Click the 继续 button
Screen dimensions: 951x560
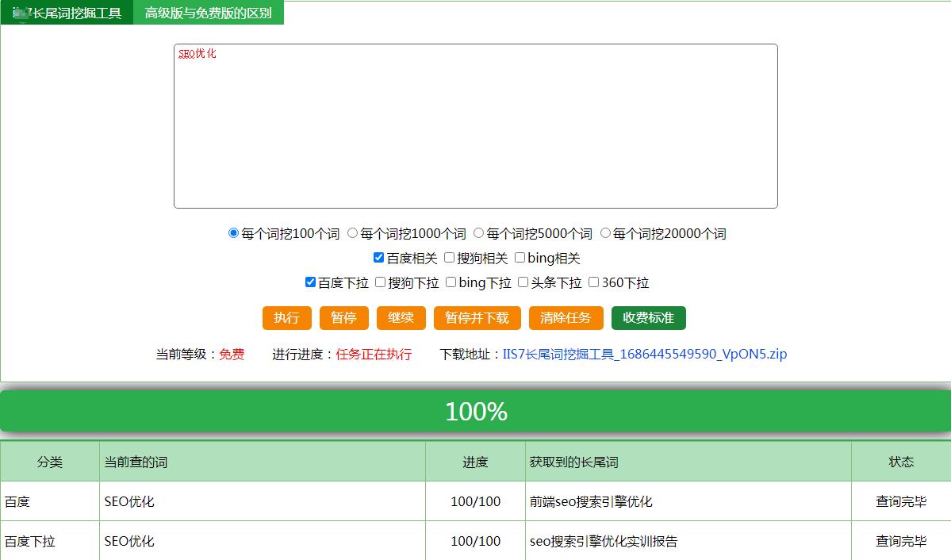(x=401, y=317)
